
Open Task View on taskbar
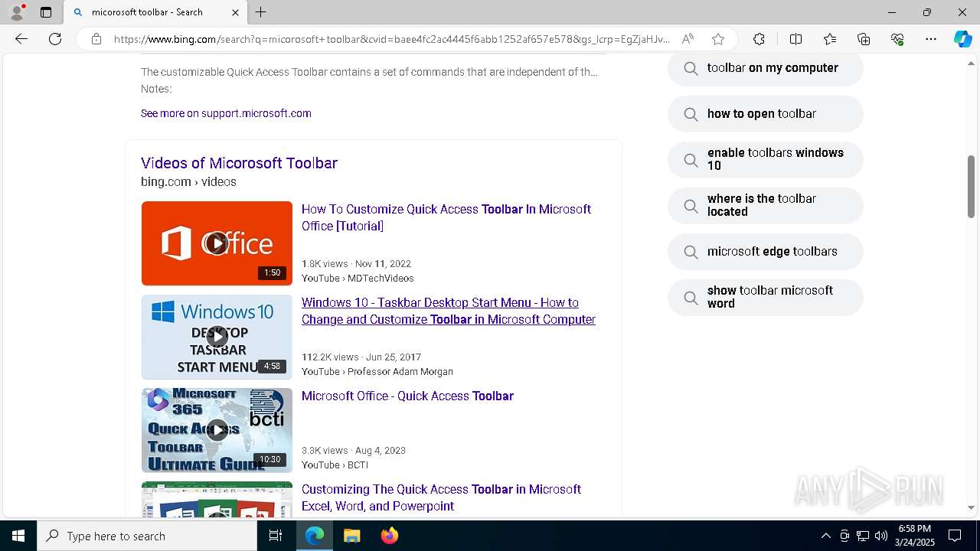coord(276,536)
